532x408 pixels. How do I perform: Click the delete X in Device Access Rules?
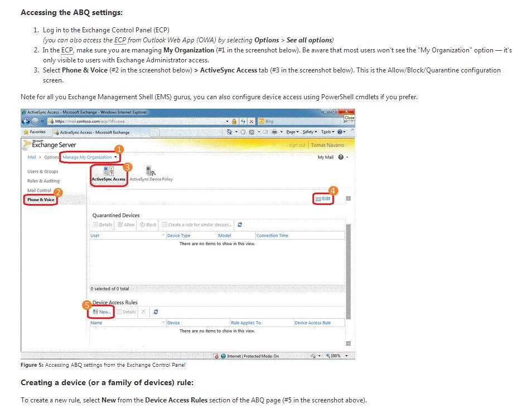tap(143, 312)
